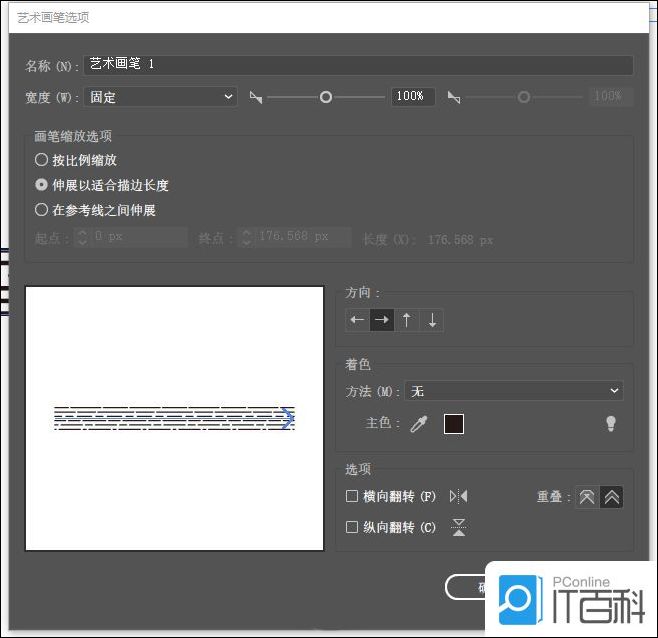The width and height of the screenshot is (658, 638).
Task: Click the width slider handle
Action: (x=325, y=97)
